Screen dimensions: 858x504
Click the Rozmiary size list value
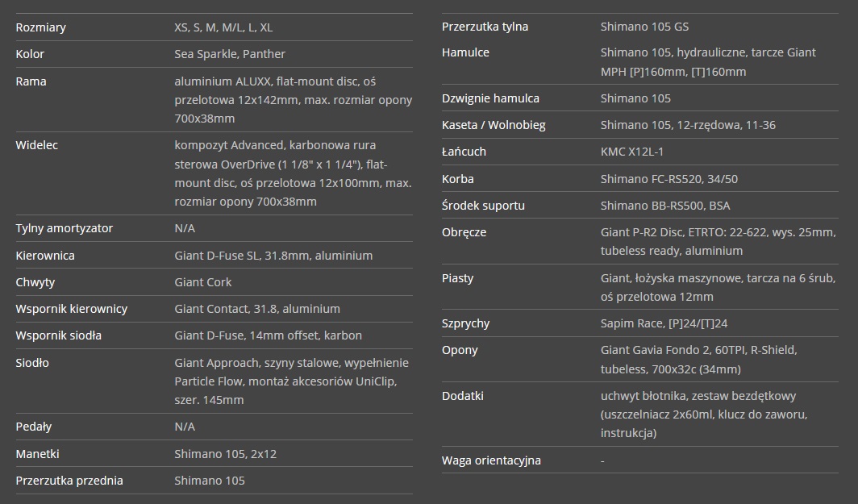(x=223, y=27)
